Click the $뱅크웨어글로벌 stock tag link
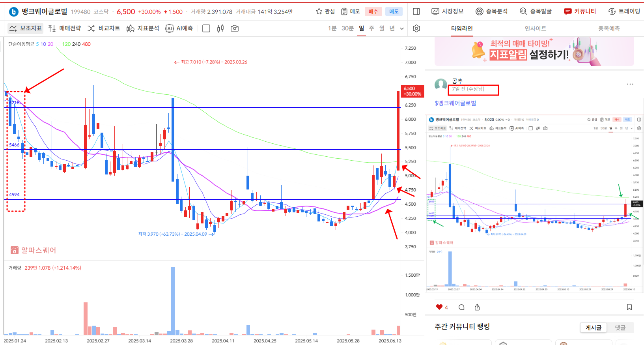The height and width of the screenshot is (345, 644). point(455,103)
